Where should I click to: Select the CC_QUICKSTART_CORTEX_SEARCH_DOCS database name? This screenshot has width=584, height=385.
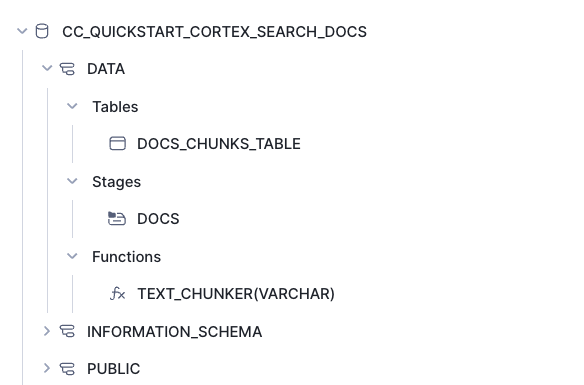click(x=215, y=32)
